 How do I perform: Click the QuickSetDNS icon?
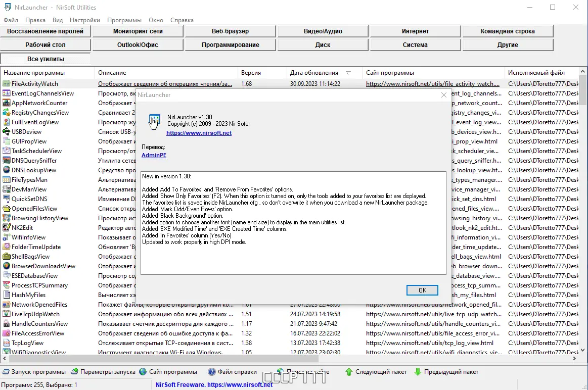coord(7,199)
